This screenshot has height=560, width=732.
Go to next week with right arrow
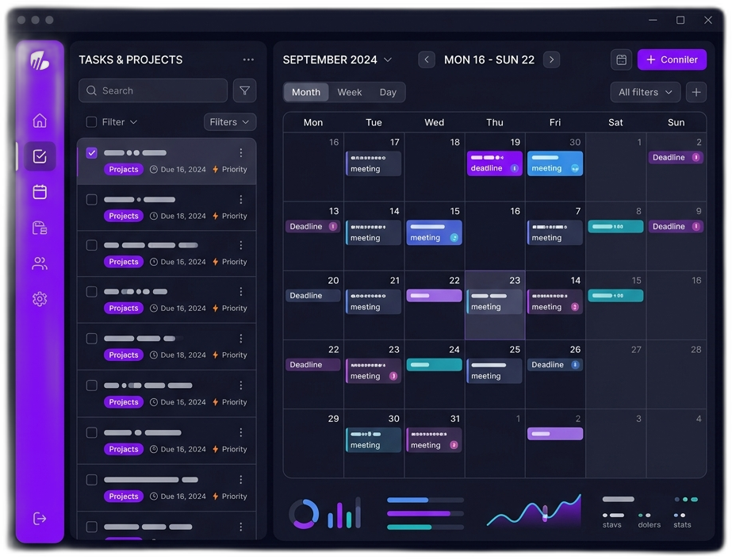coord(551,59)
